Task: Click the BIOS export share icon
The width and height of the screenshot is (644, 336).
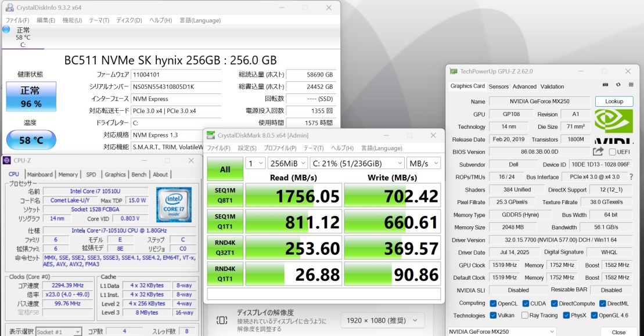Action: [598, 151]
